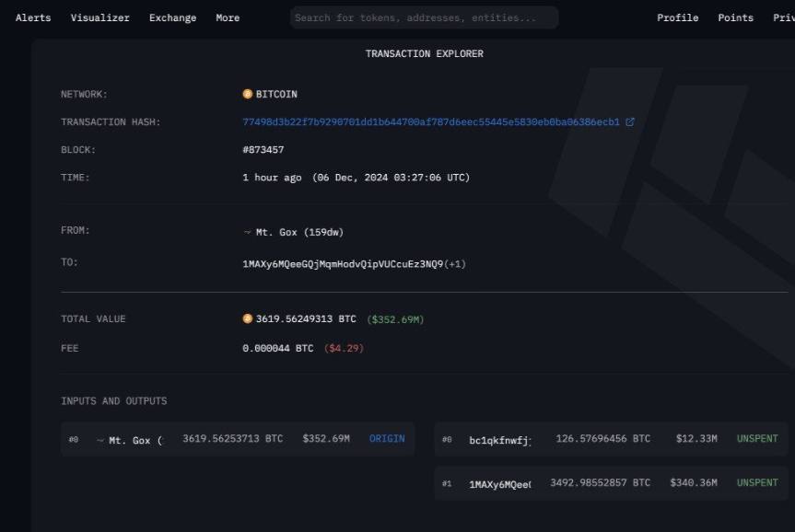Open the Exchange nav item
Screen dimensions: 795x532
(x=172, y=17)
